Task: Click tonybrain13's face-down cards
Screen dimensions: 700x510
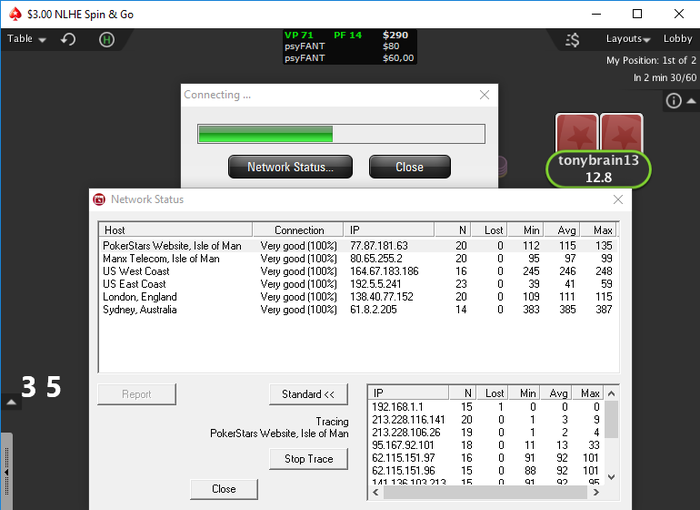Action: tap(599, 133)
